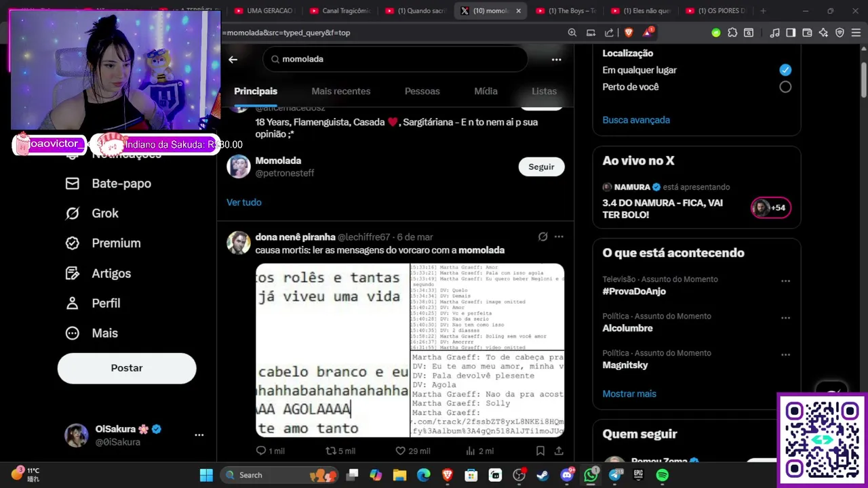Click Mostrar mais under trends
Viewport: 868px width, 488px height.
tap(629, 394)
